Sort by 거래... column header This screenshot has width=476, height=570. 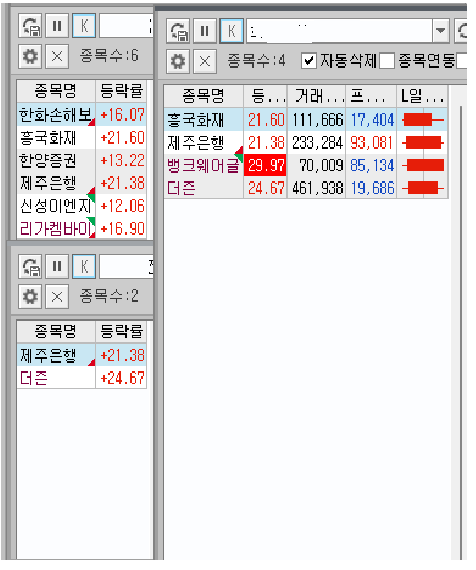point(316,96)
